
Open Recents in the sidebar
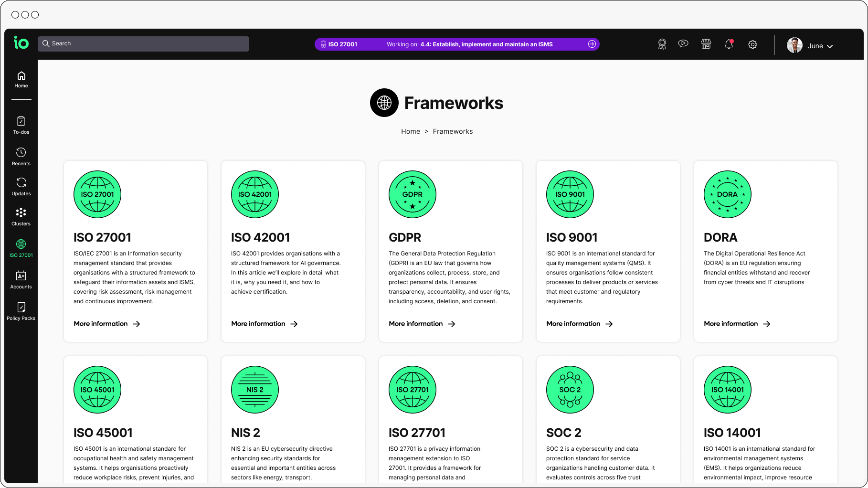tap(21, 157)
